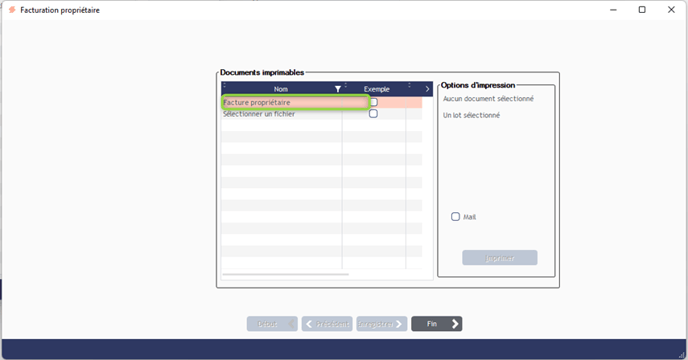Click the right chevron in table header

tap(427, 89)
